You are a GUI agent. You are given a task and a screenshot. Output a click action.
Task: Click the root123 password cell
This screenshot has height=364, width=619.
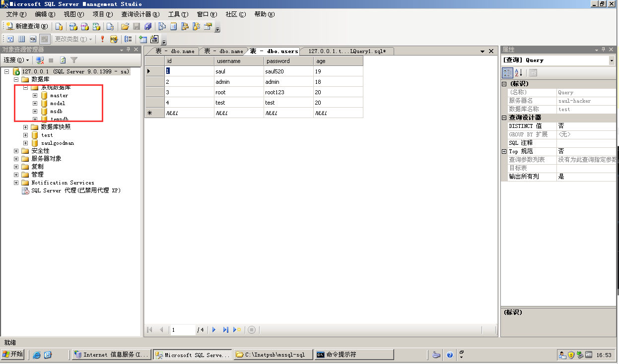289,92
